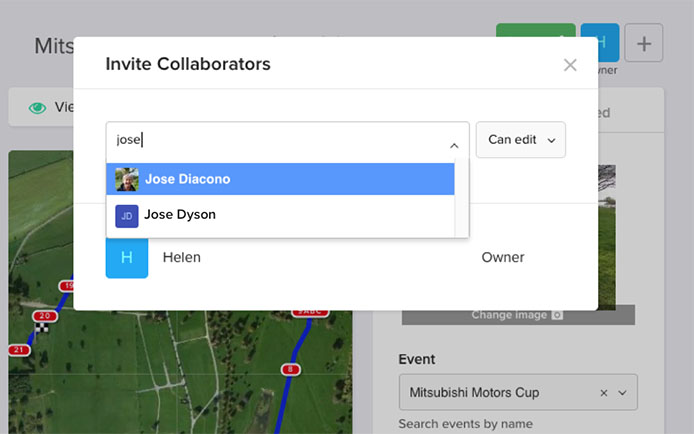The height and width of the screenshot is (434, 694).
Task: Click the blue owner avatar in header
Action: (600, 42)
